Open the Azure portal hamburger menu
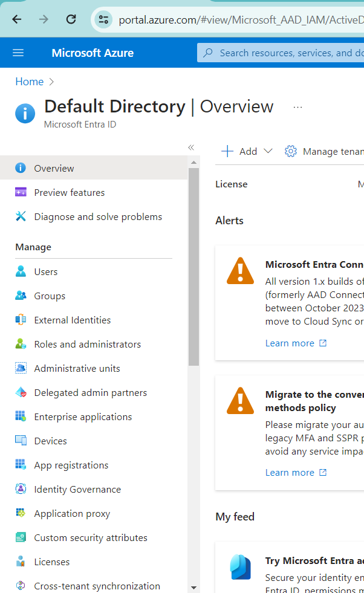364x593 pixels. pos(18,53)
